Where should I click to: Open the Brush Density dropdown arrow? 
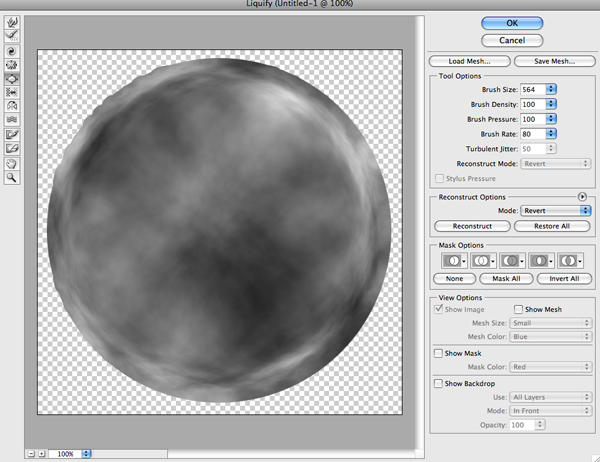[x=551, y=104]
